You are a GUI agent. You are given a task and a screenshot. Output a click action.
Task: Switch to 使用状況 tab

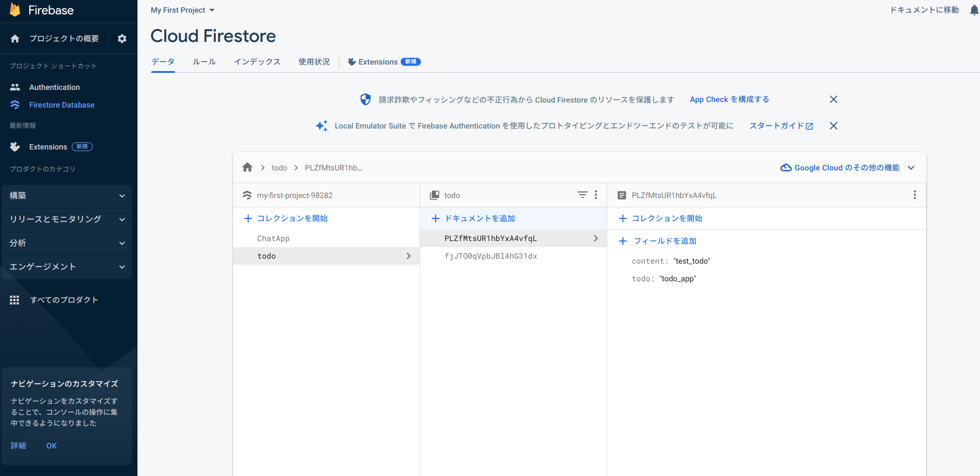[x=314, y=62]
